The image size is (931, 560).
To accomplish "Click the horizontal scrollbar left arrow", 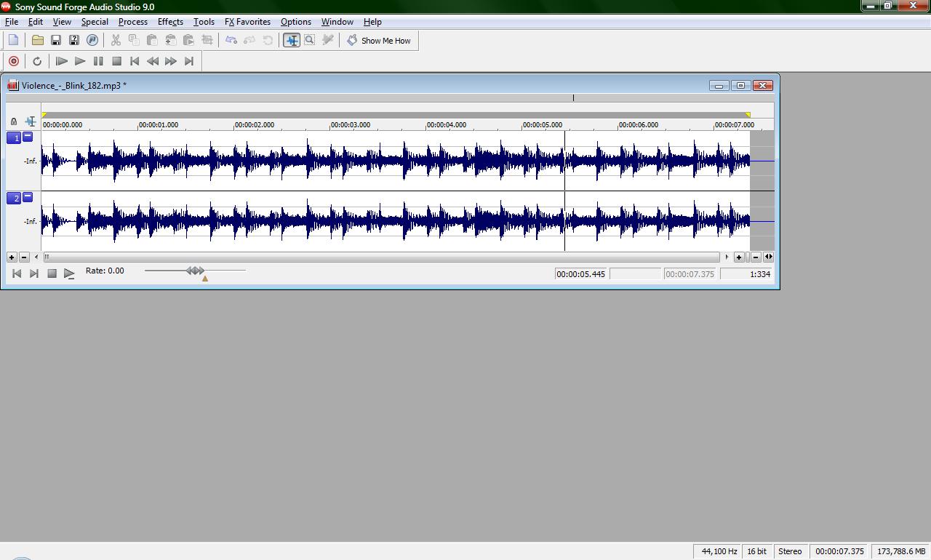I will [x=36, y=257].
